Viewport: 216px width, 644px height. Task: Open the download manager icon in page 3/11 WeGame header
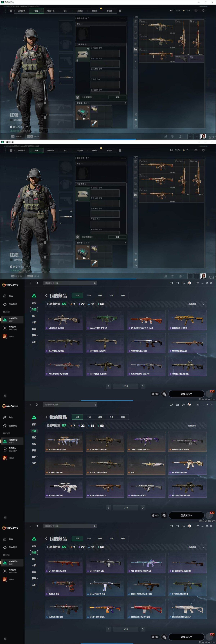click(x=183, y=526)
